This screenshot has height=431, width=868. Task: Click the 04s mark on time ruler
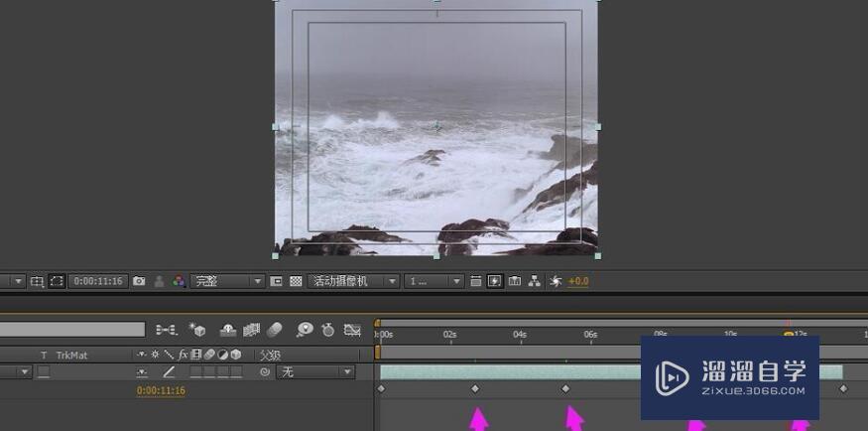coord(520,335)
